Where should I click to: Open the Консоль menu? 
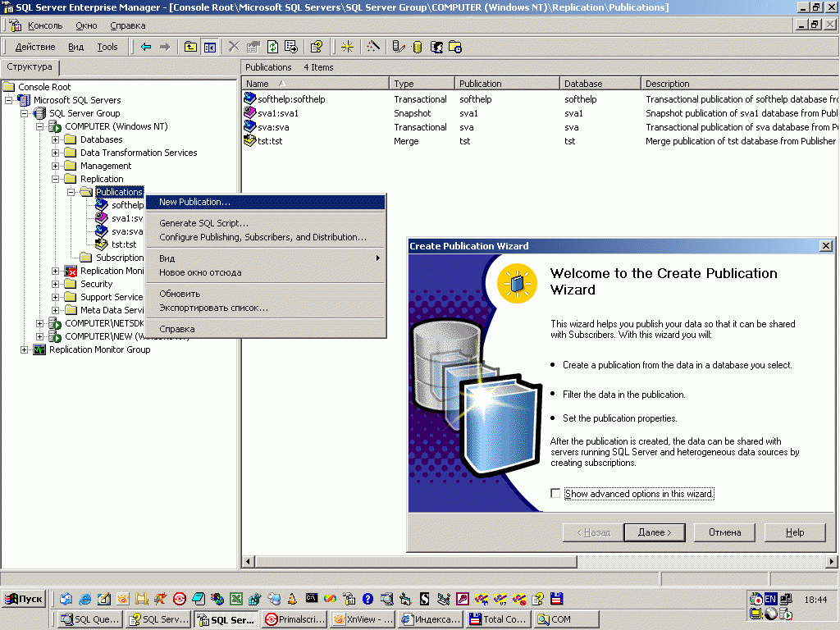tap(45, 25)
